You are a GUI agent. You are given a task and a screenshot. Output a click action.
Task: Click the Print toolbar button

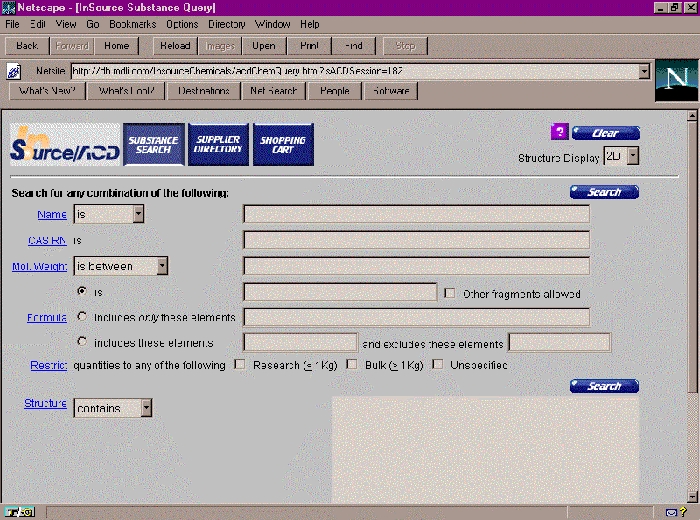(x=309, y=46)
